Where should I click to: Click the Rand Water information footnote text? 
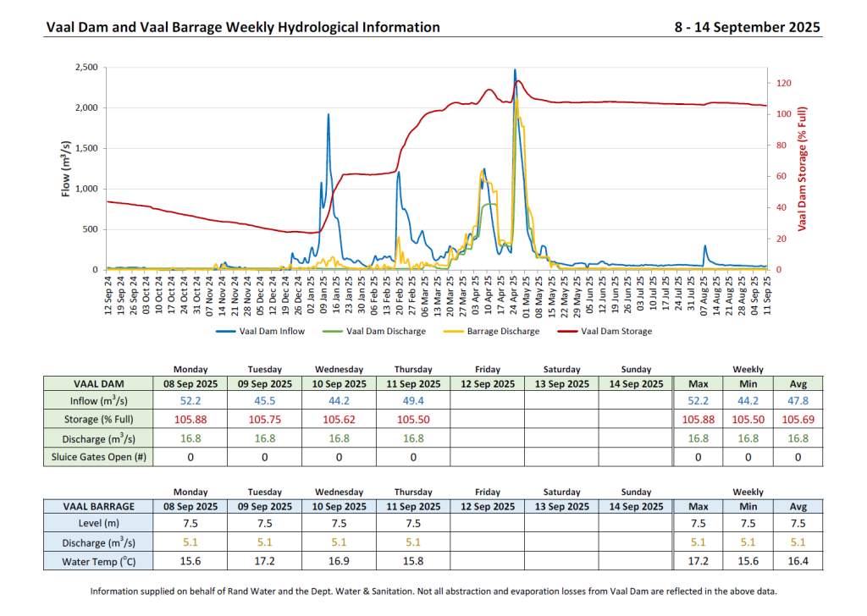click(433, 591)
